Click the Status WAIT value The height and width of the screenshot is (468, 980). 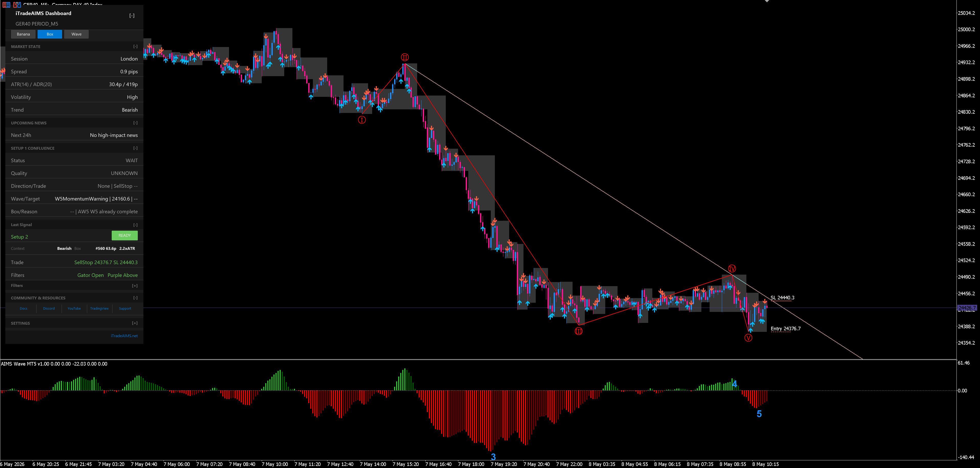pyautogui.click(x=132, y=161)
